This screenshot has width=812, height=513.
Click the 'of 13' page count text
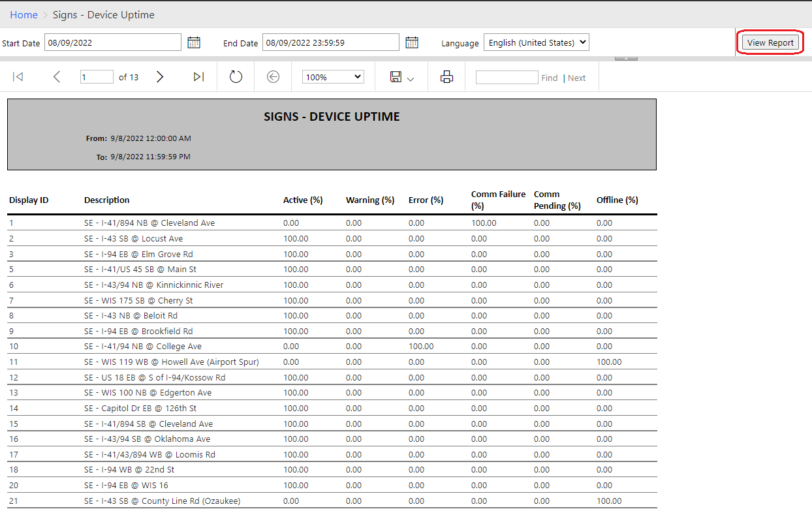pos(129,77)
